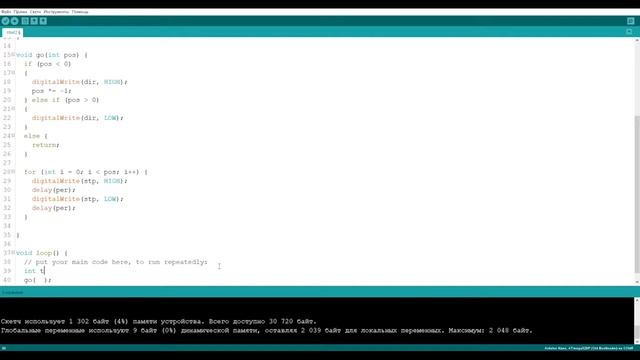
Task: Collapse the code block at line 17
Action: click(x=14, y=73)
